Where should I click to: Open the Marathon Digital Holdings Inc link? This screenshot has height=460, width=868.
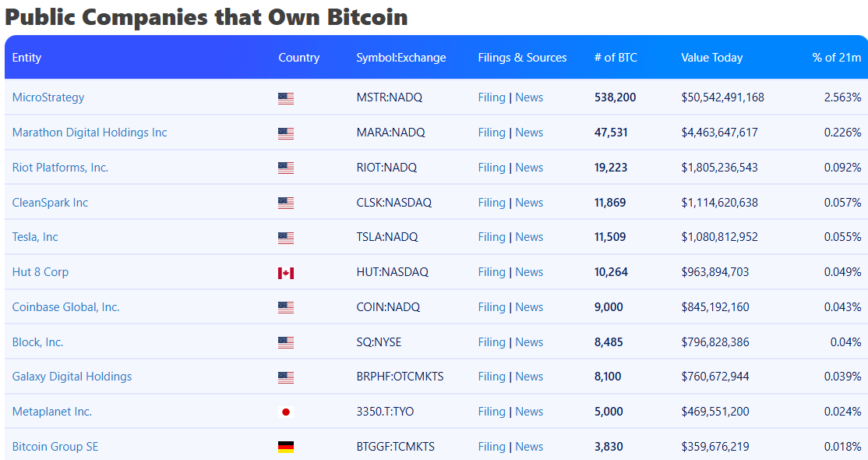[x=90, y=133]
